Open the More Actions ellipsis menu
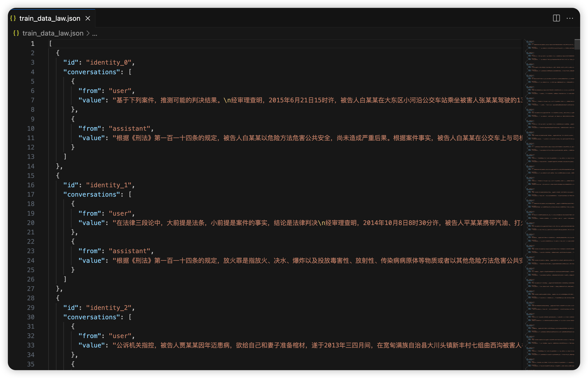This screenshot has width=588, height=378. (x=570, y=18)
